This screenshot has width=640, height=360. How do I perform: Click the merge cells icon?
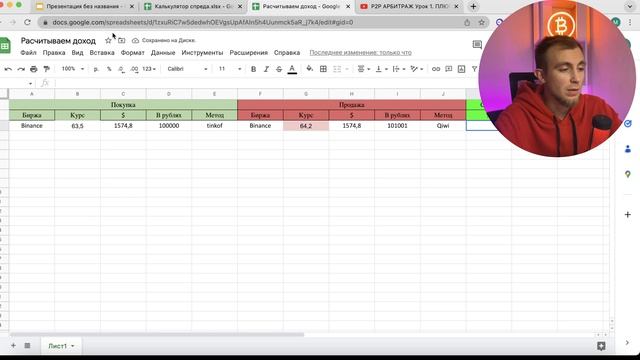[337, 69]
